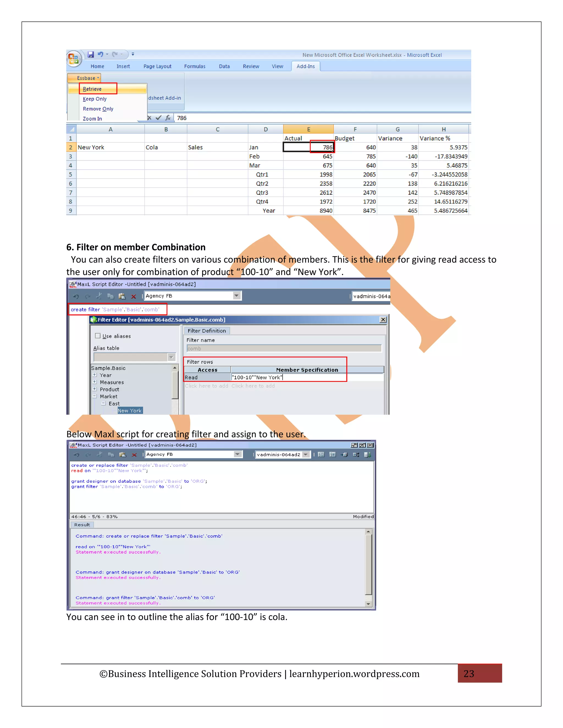Image resolution: width=563 pixels, height=728 pixels.
Task: Expand the Essbase menu button
Action: pos(84,78)
